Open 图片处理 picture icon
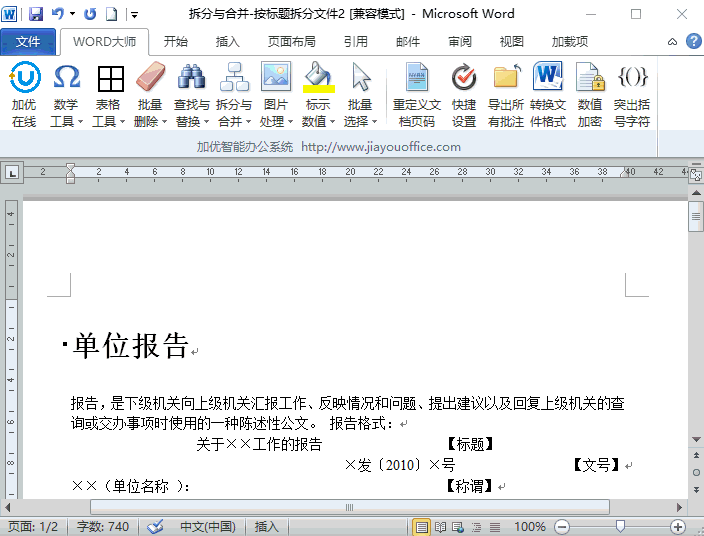Image resolution: width=704 pixels, height=536 pixels. pos(276,76)
